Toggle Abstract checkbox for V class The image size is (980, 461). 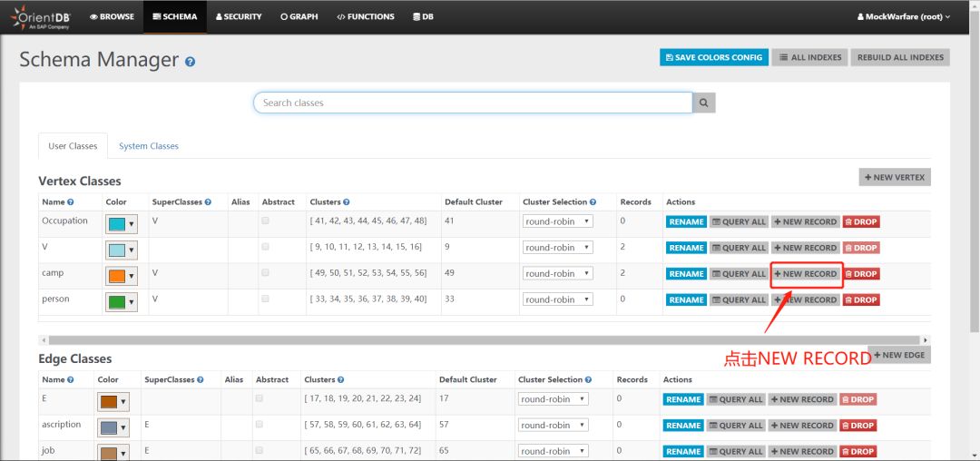click(266, 247)
